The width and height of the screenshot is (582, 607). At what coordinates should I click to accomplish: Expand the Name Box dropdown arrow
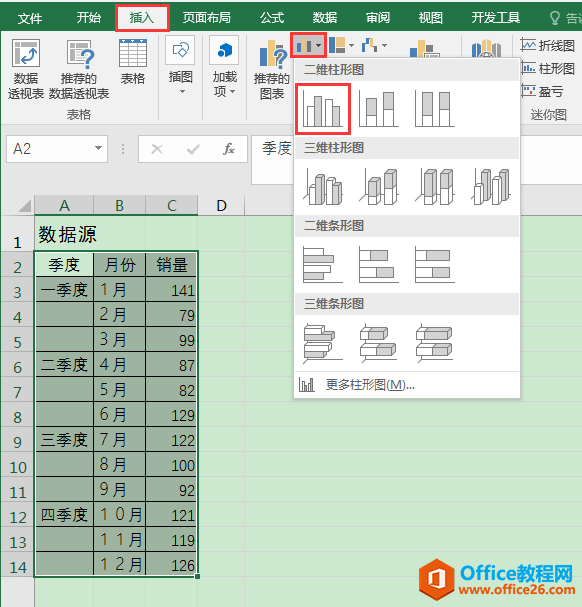coord(98,148)
